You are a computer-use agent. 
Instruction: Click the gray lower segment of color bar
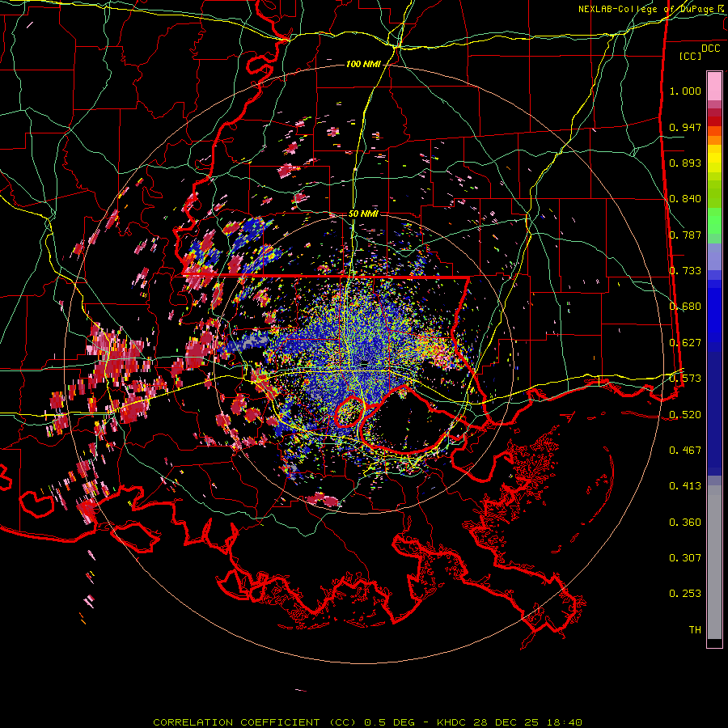714,562
